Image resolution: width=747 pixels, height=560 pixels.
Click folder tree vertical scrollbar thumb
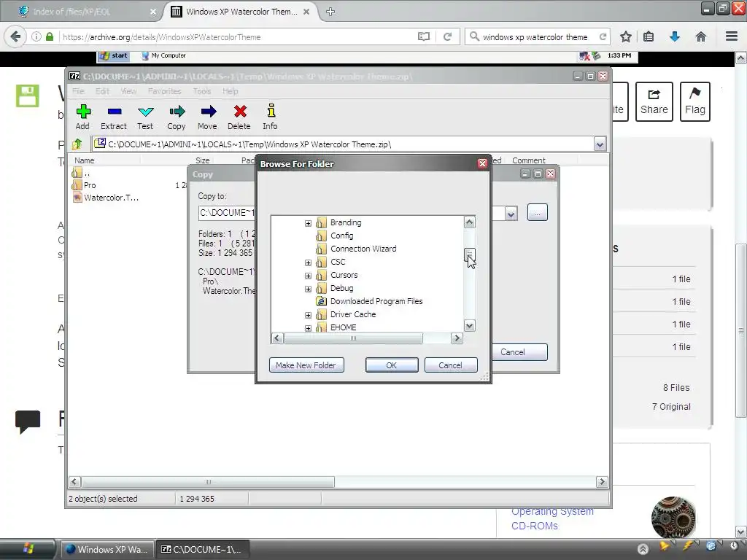pos(469,254)
